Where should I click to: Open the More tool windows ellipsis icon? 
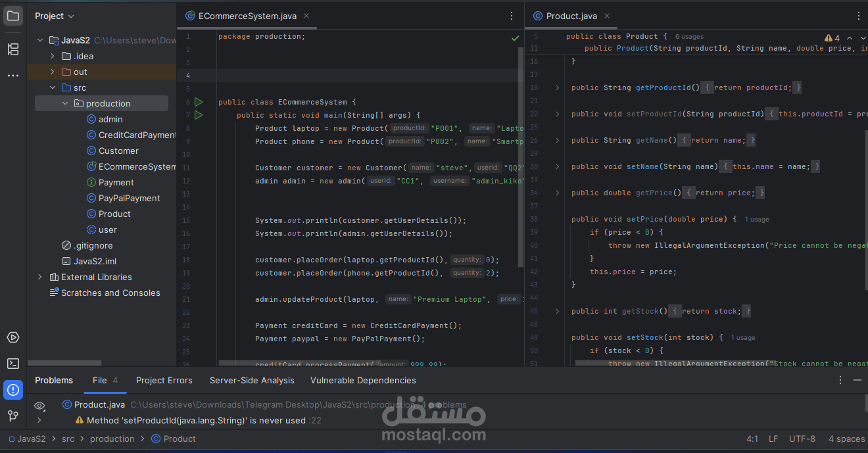tap(13, 76)
